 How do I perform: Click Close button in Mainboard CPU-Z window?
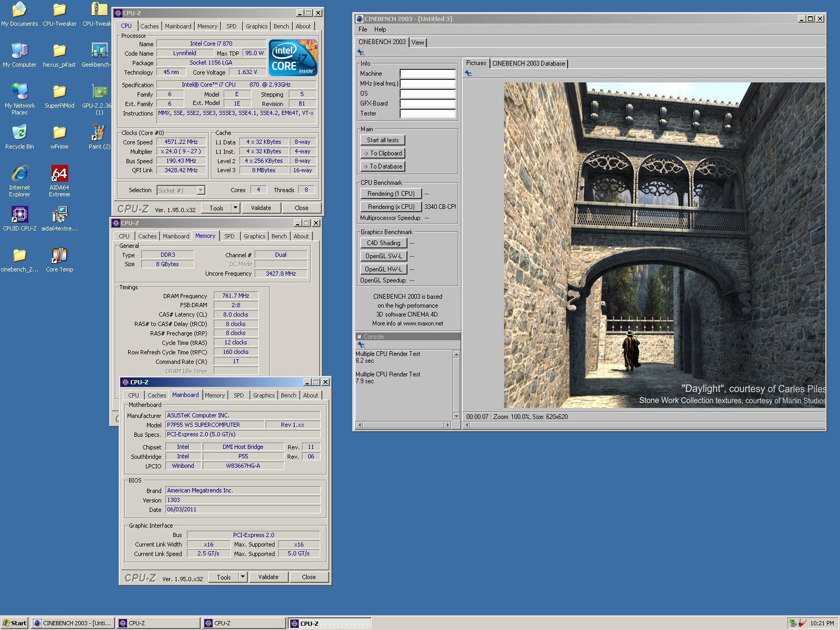[309, 577]
